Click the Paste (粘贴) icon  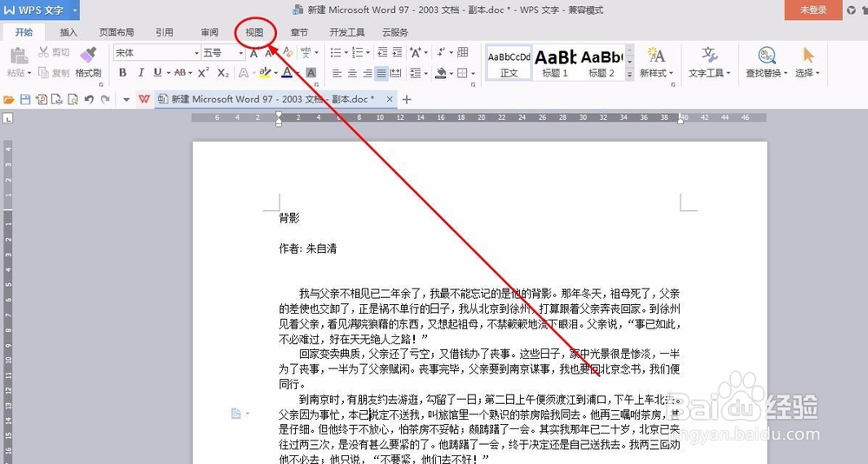(x=19, y=56)
